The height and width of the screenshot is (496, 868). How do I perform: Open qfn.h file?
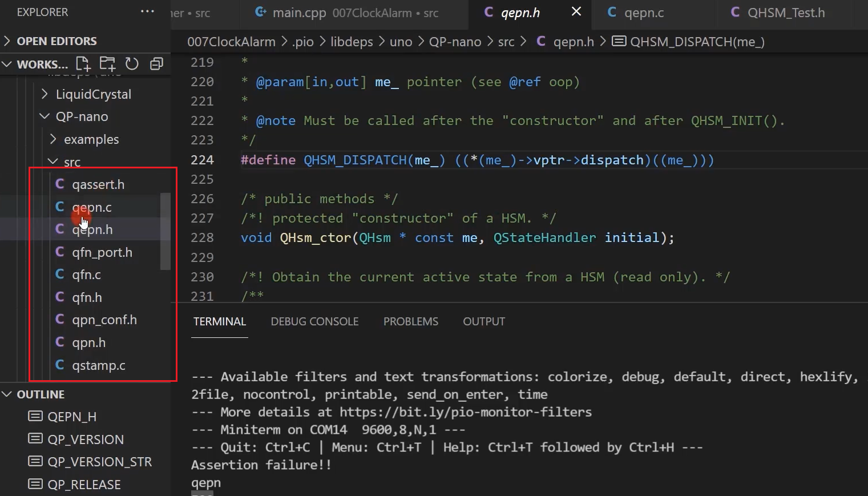click(x=87, y=297)
